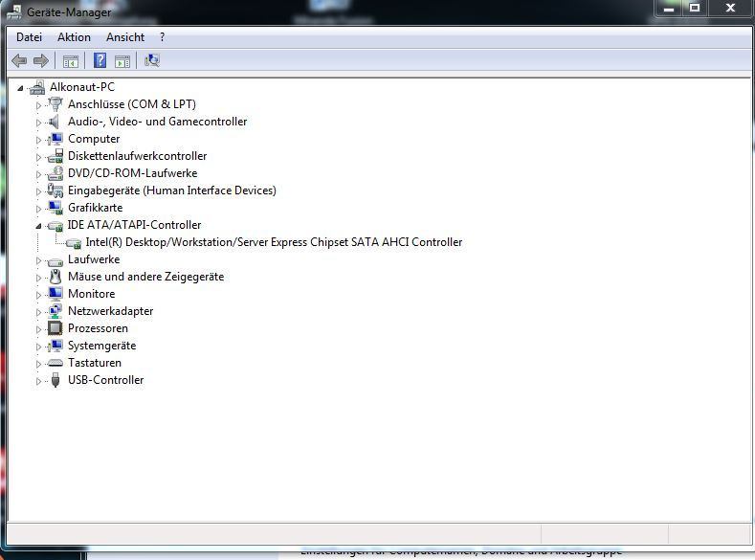Expand DVD/CD-ROM-Laufwerke category arrow
755x560 pixels.
(x=38, y=174)
